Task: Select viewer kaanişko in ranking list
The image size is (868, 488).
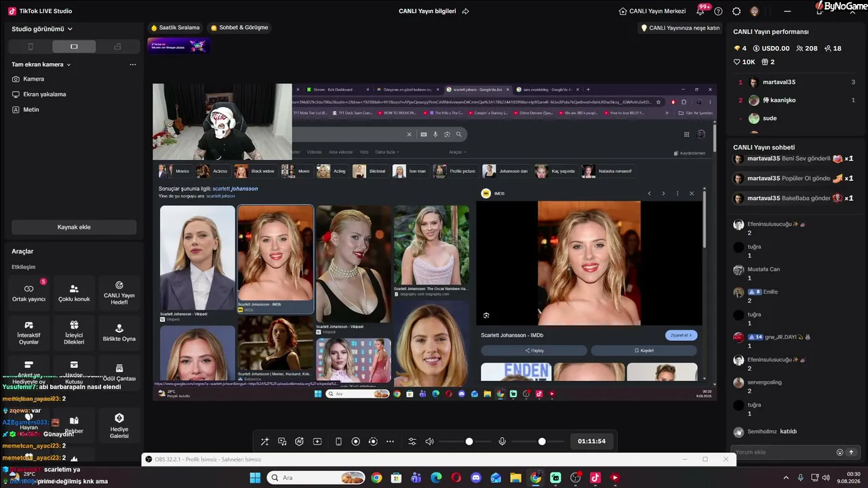Action: tap(796, 100)
